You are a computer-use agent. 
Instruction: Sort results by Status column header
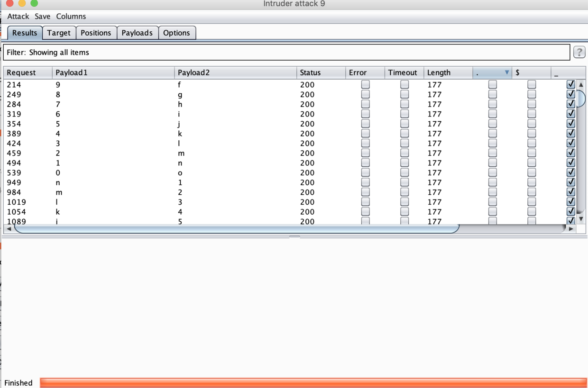pos(310,72)
